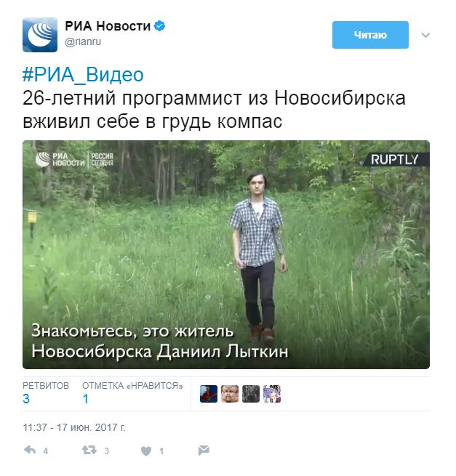Open the baby face avatar thumbnail
Image resolution: width=456 pixels, height=476 pixels.
(x=230, y=394)
